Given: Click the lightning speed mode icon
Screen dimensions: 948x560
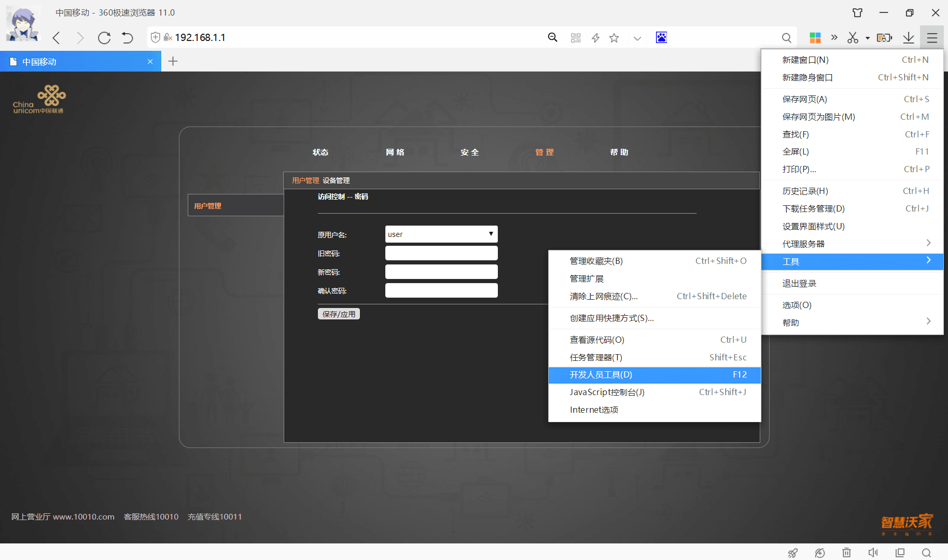Looking at the screenshot, I should [595, 38].
